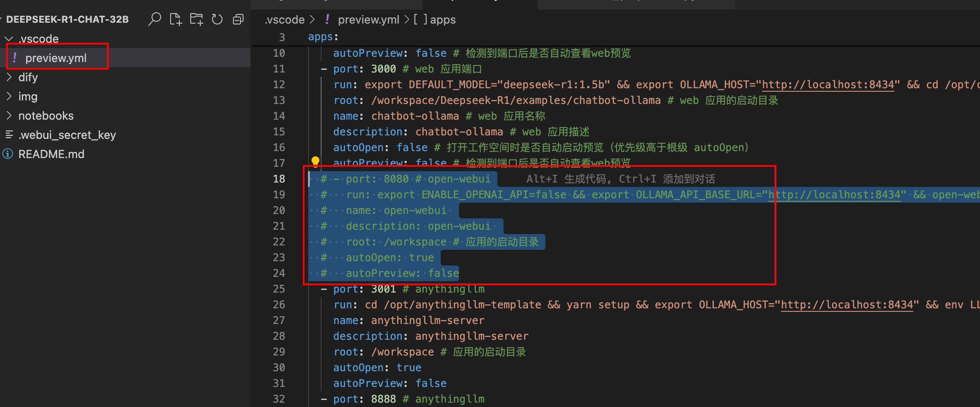Open localhost:8434 link on line 26
The height and width of the screenshot is (407, 980).
846,305
